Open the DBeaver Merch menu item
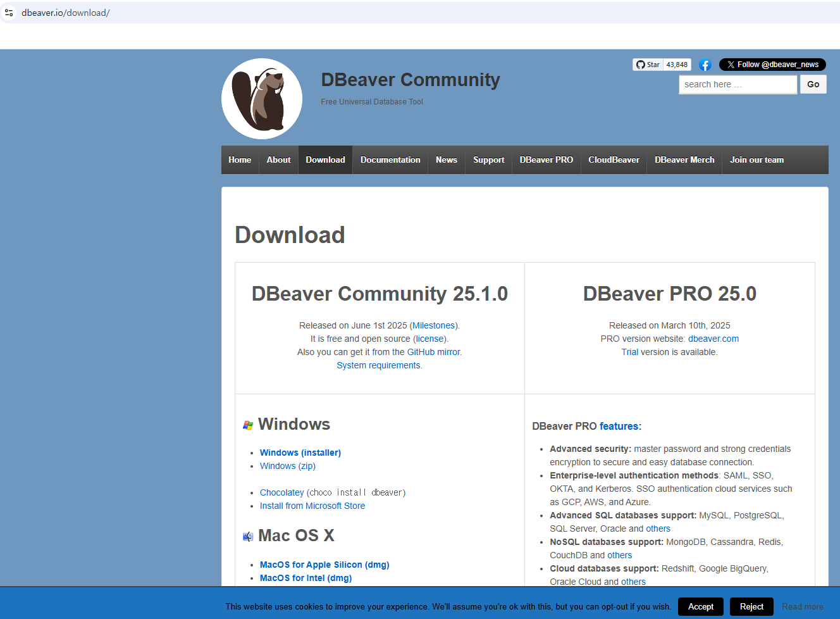Viewport: 840px width, 619px height. [684, 159]
